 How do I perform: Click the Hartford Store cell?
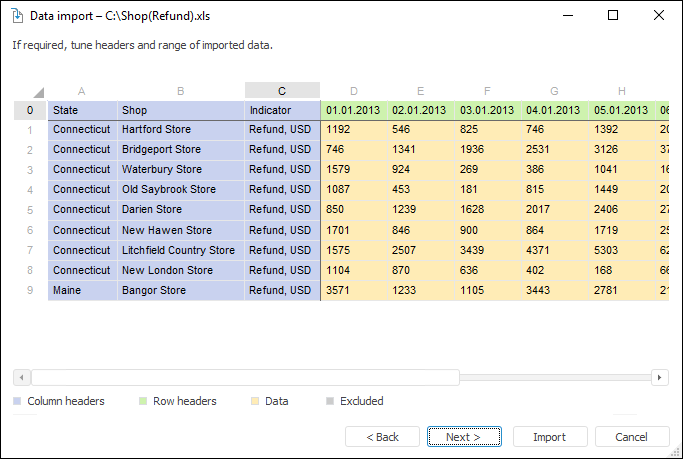(156, 130)
